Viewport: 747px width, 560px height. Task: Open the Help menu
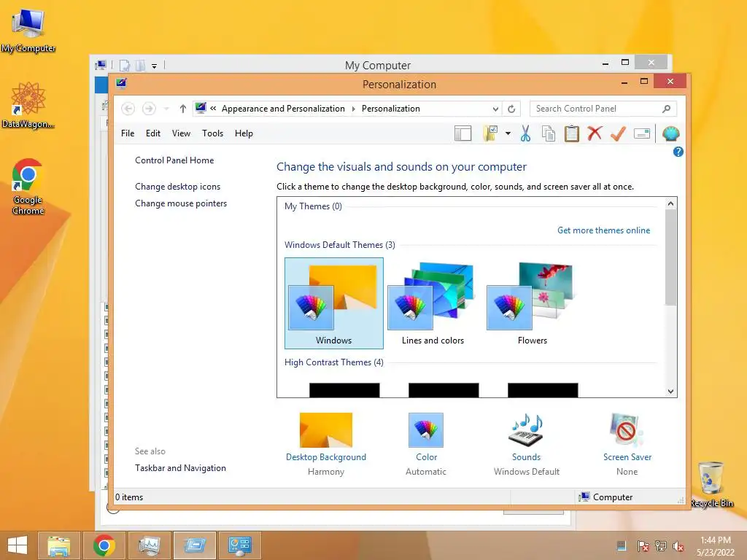[x=244, y=133]
